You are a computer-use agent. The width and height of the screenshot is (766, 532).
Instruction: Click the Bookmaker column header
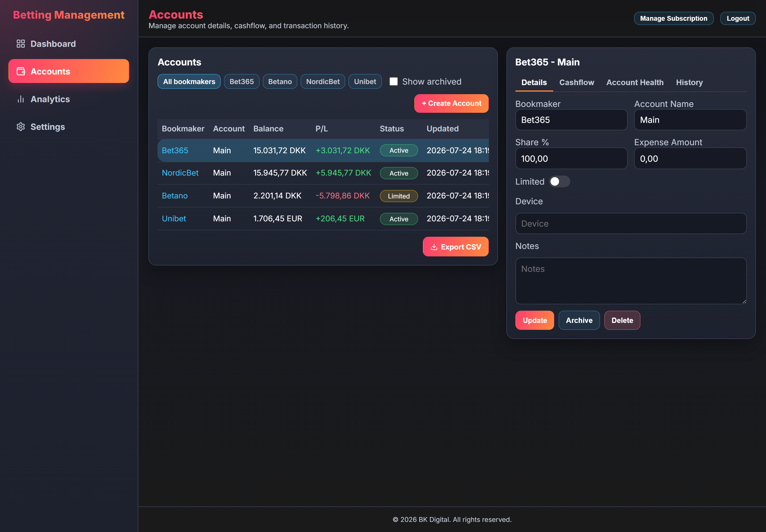tap(183, 129)
